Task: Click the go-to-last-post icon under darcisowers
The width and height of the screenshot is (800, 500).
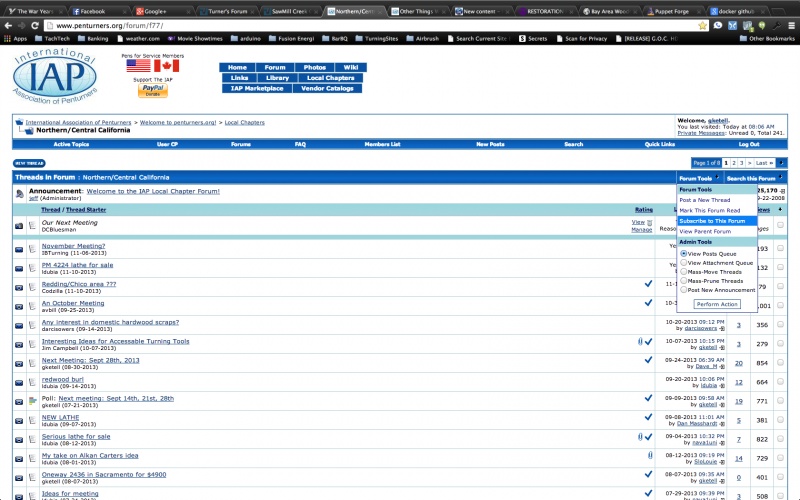Action: [x=723, y=327]
